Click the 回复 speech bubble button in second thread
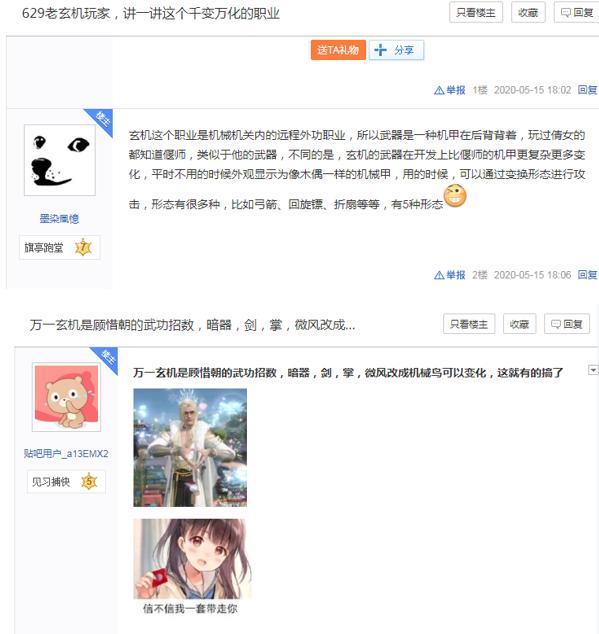This screenshot has width=599, height=634. 567,324
